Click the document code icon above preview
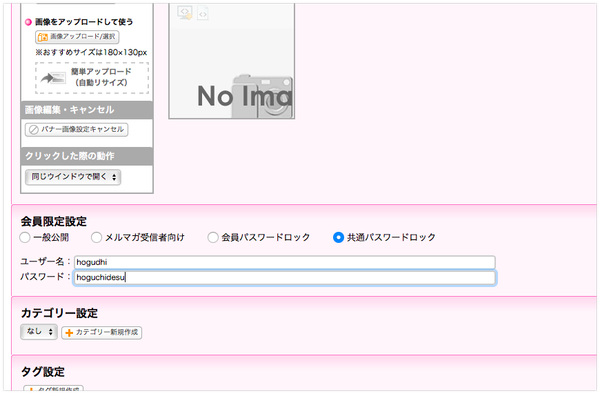The height and width of the screenshot is (394, 600). 203,13
